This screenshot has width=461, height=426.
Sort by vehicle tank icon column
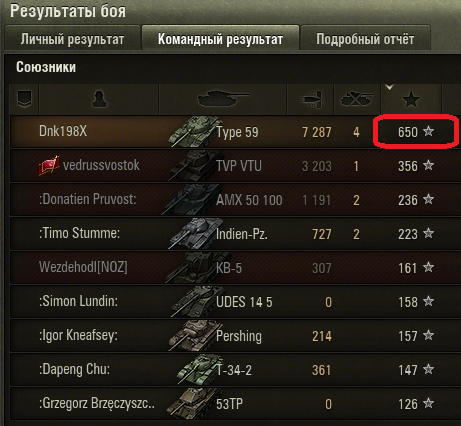223,99
